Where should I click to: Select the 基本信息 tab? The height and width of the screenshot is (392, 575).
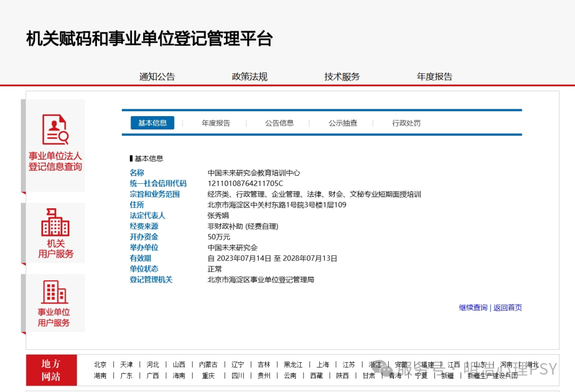coord(153,123)
